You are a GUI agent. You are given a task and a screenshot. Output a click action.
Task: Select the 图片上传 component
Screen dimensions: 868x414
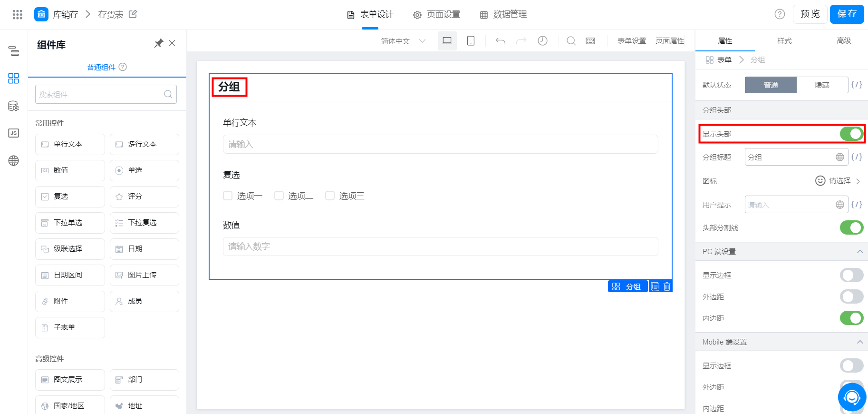[145, 275]
